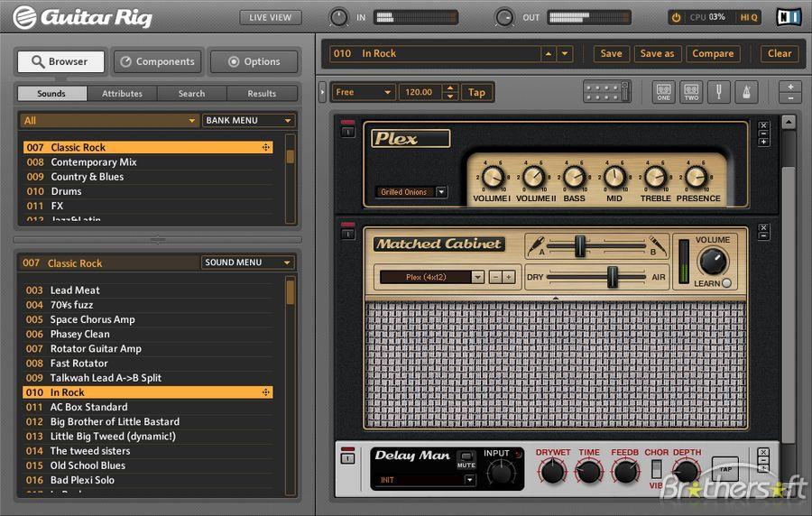The image size is (812, 516).
Task: Show tapedeck TWO
Action: pyautogui.click(x=691, y=93)
